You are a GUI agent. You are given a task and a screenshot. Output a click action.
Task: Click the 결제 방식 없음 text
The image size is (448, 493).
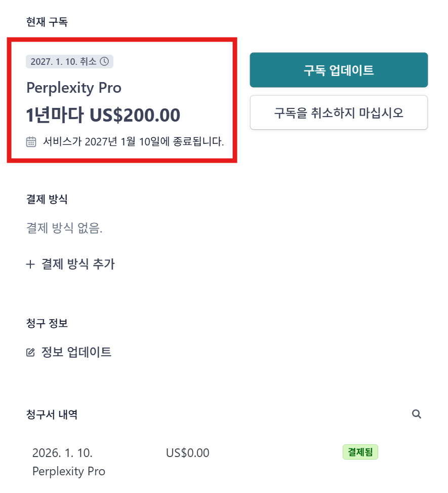tap(64, 229)
